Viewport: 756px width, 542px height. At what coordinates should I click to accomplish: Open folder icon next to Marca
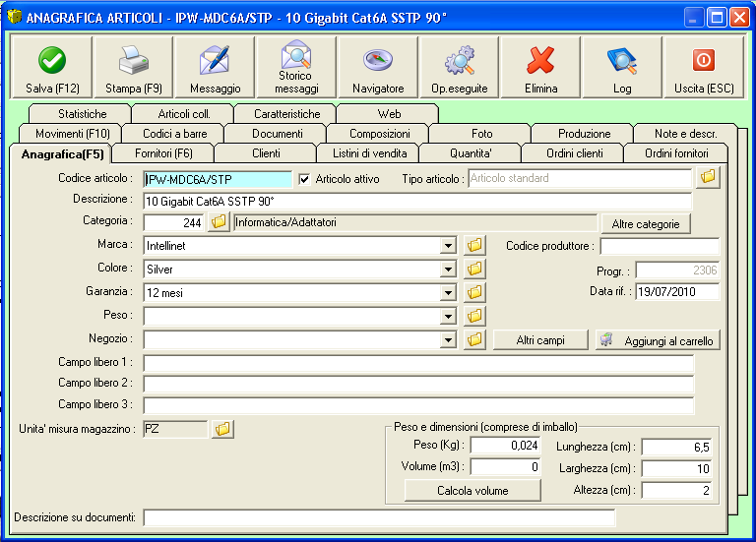click(x=474, y=245)
